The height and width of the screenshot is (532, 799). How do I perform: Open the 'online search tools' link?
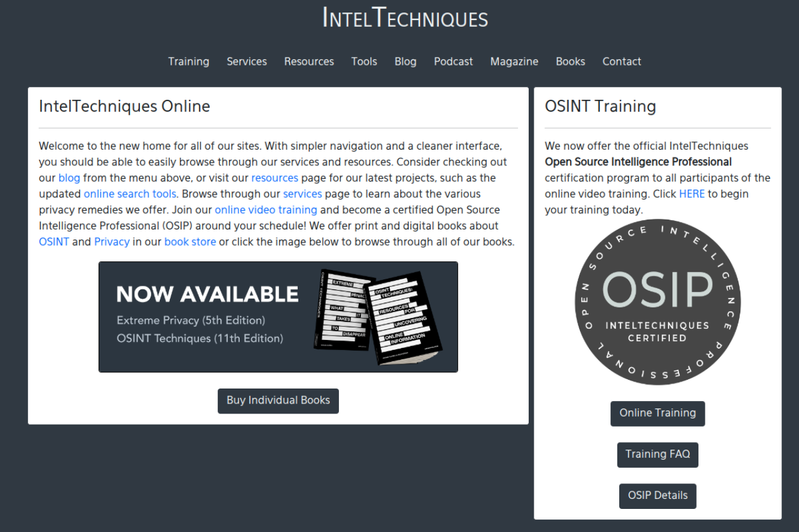point(130,194)
